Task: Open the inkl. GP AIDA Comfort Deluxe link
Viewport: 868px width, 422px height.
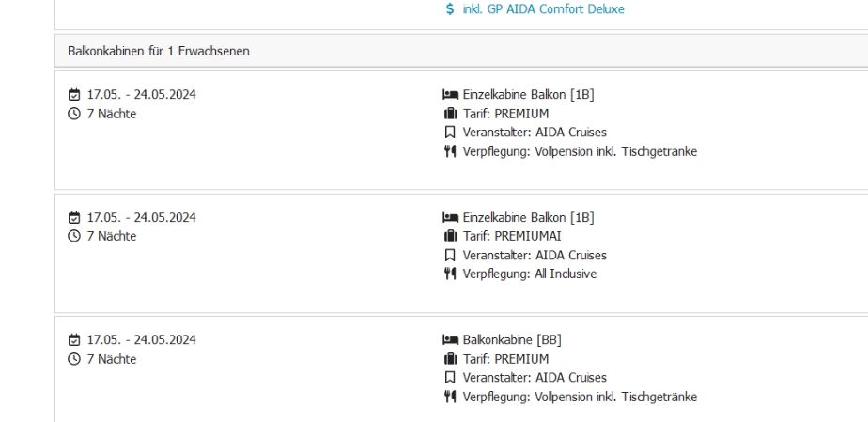Action: point(544,9)
